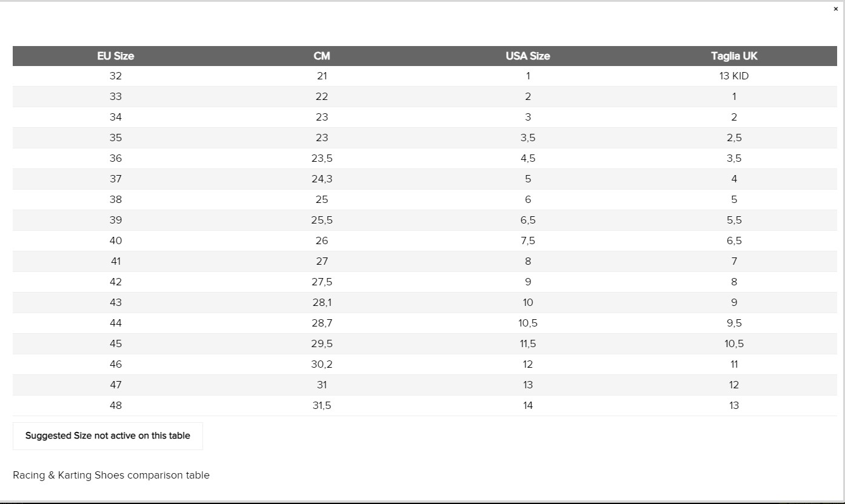The width and height of the screenshot is (845, 504).
Task: Close the size chart popup
Action: click(836, 9)
